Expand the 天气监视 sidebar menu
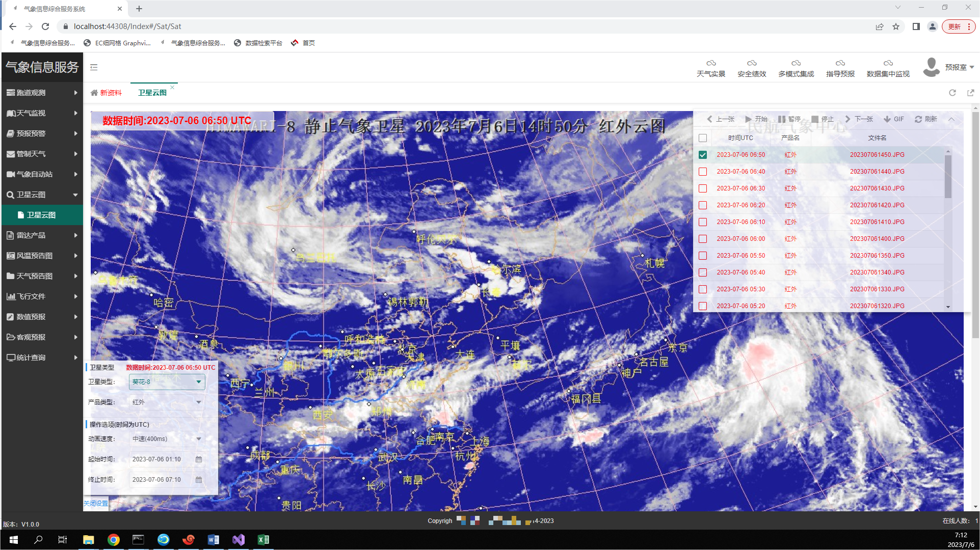The width and height of the screenshot is (980, 550). click(x=42, y=113)
